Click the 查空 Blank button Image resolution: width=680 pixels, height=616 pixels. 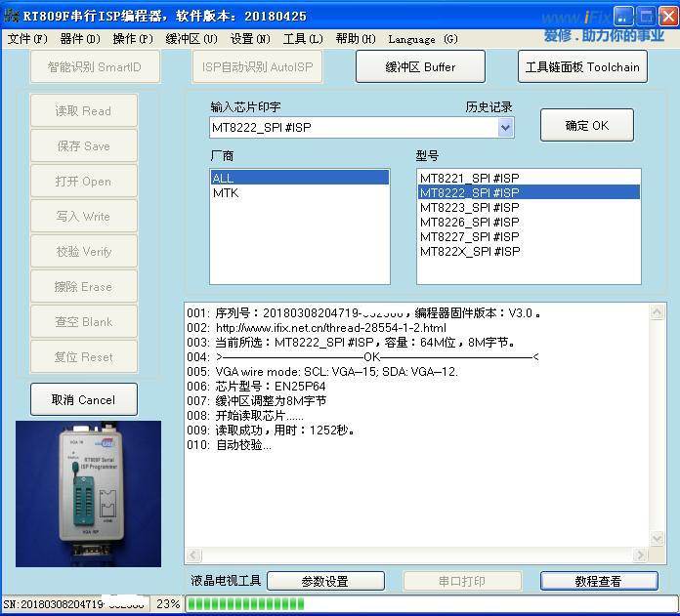[x=84, y=321]
